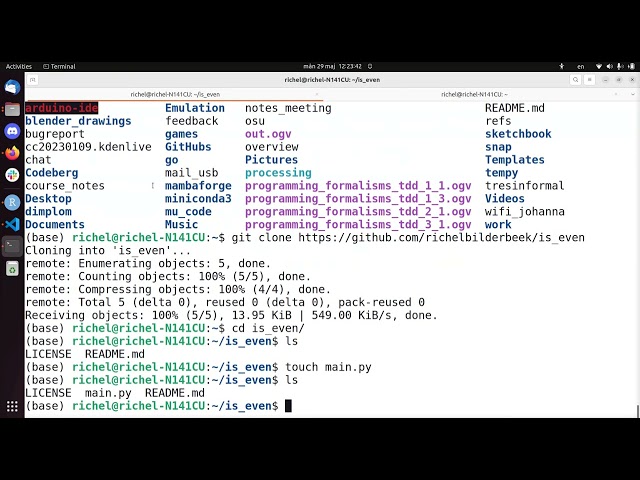This screenshot has height=480, width=640.
Task: Close the second '~' tab with its x
Action: [x=616, y=94]
